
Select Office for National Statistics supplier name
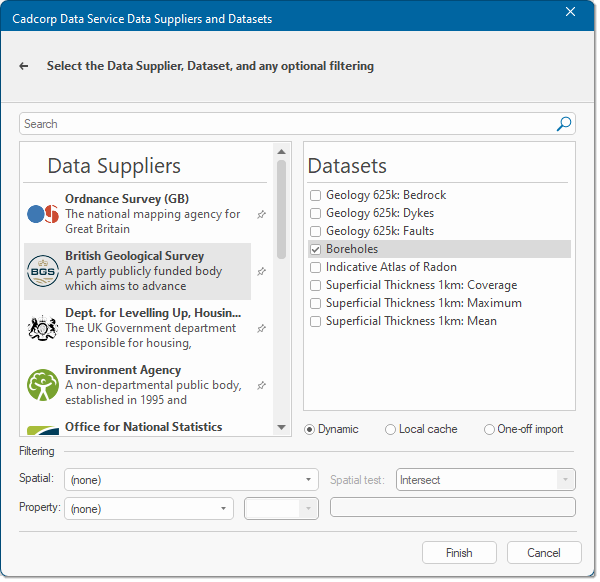click(x=143, y=427)
